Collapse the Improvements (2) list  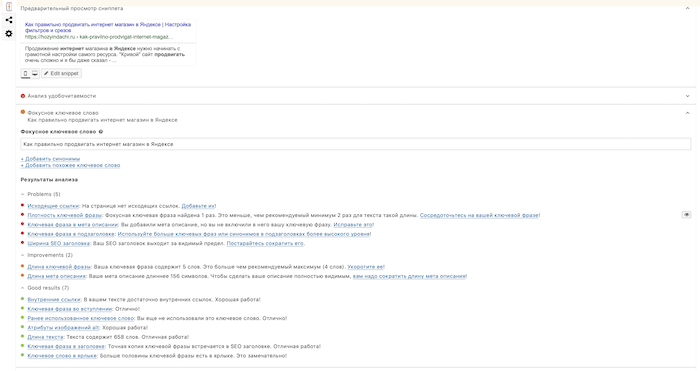coord(22,255)
